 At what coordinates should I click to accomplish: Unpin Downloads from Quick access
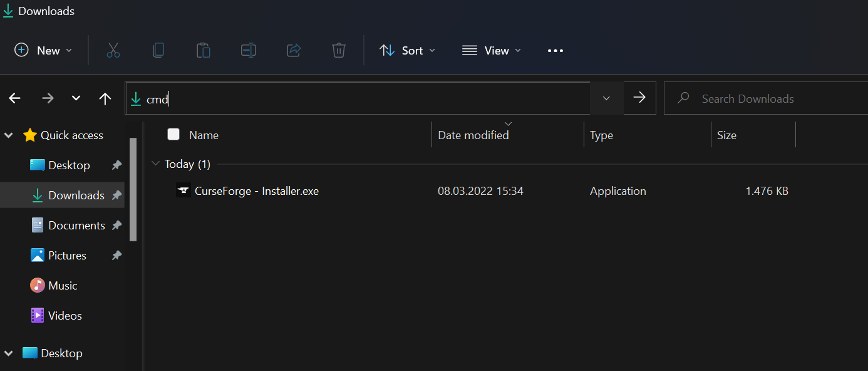(x=116, y=195)
